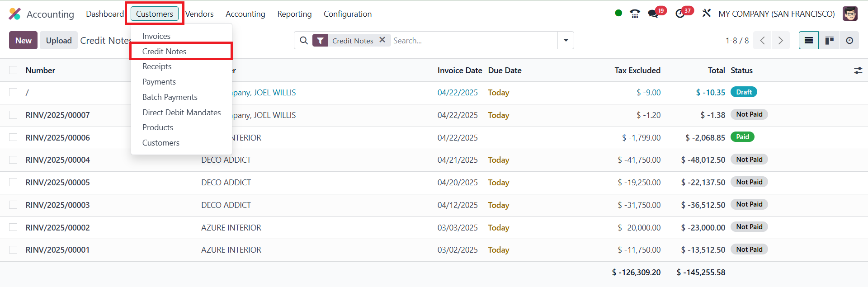Screen dimensions: 868x287
Task: Choose Batch Payments from Customers menu
Action: tap(170, 97)
